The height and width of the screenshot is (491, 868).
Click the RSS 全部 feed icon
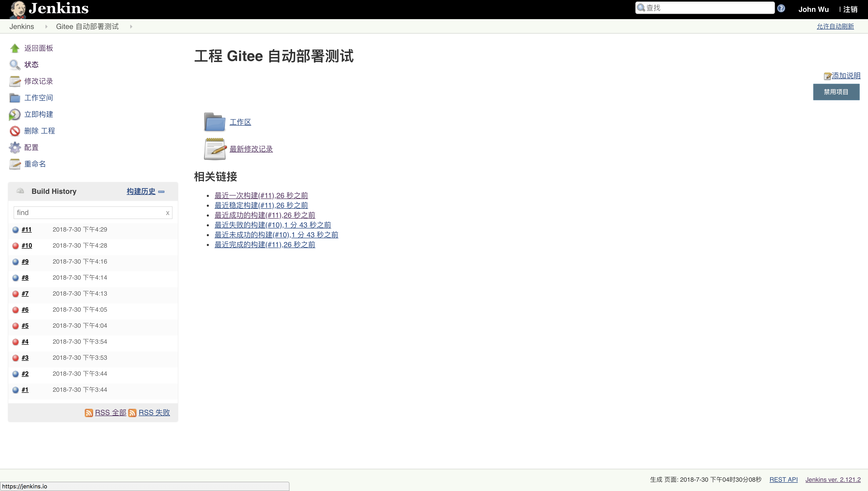(x=89, y=413)
